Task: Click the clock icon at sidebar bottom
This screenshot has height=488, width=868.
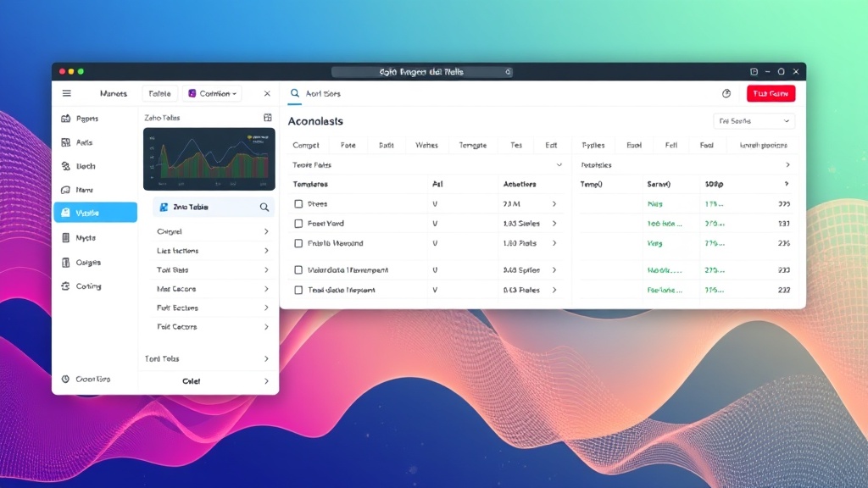Action: pyautogui.click(x=65, y=379)
